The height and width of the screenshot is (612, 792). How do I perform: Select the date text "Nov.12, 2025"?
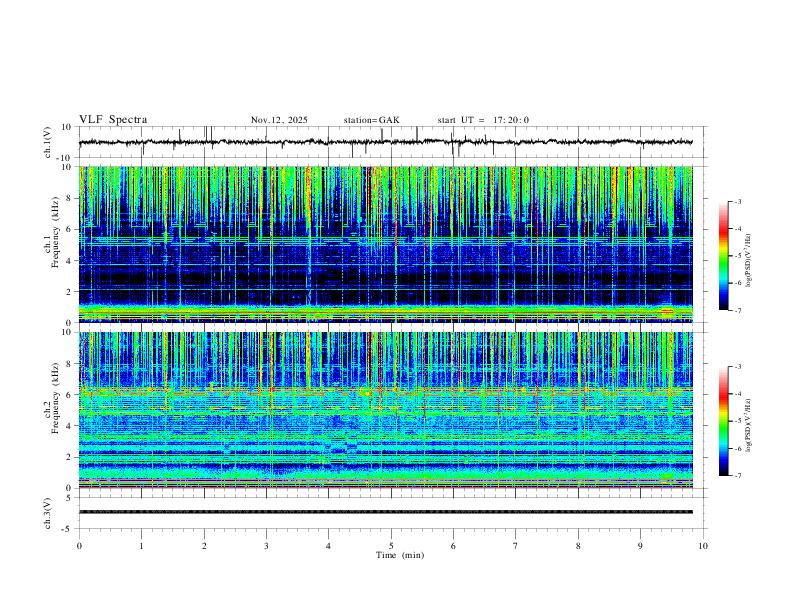(279, 120)
